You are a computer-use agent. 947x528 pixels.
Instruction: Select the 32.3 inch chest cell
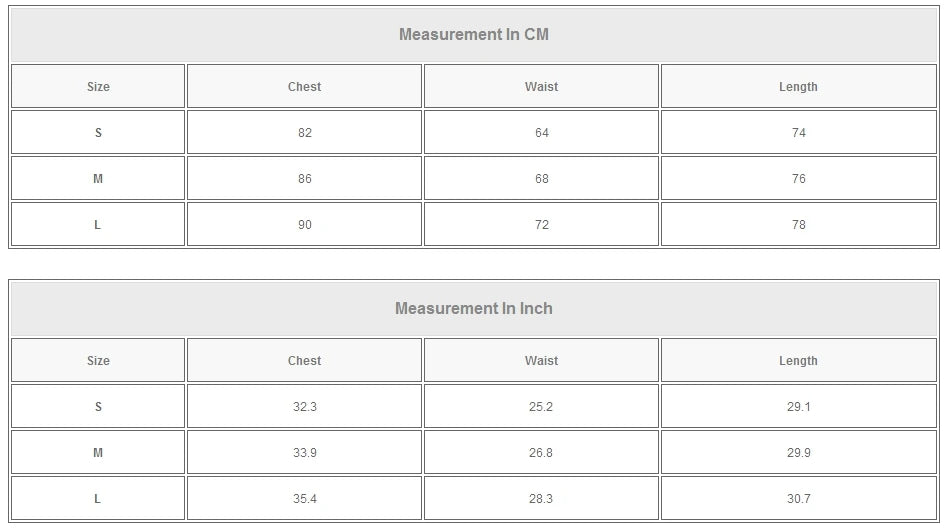(x=304, y=407)
